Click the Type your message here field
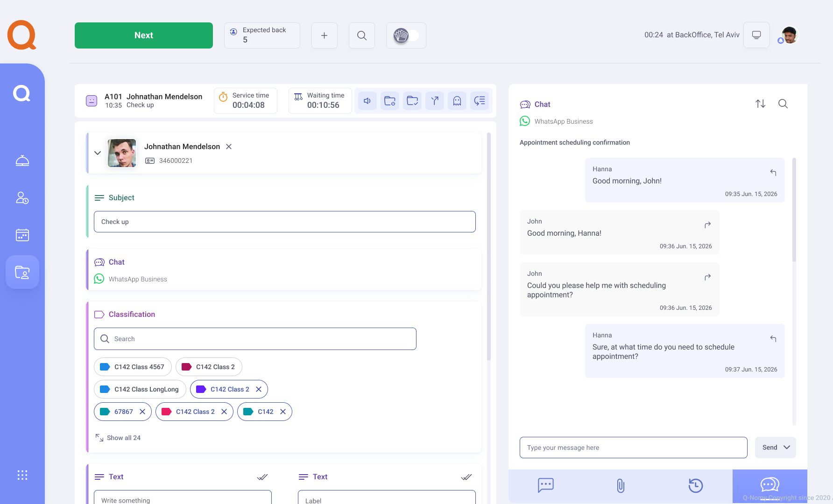The width and height of the screenshot is (833, 504). [x=633, y=448]
